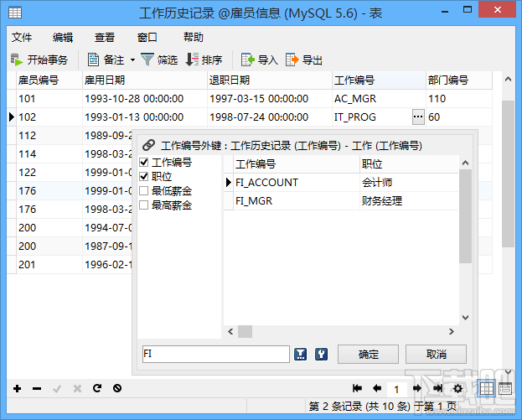Click the 开始事务 begin transaction icon
Image resolution: width=522 pixels, height=420 pixels.
click(17, 60)
